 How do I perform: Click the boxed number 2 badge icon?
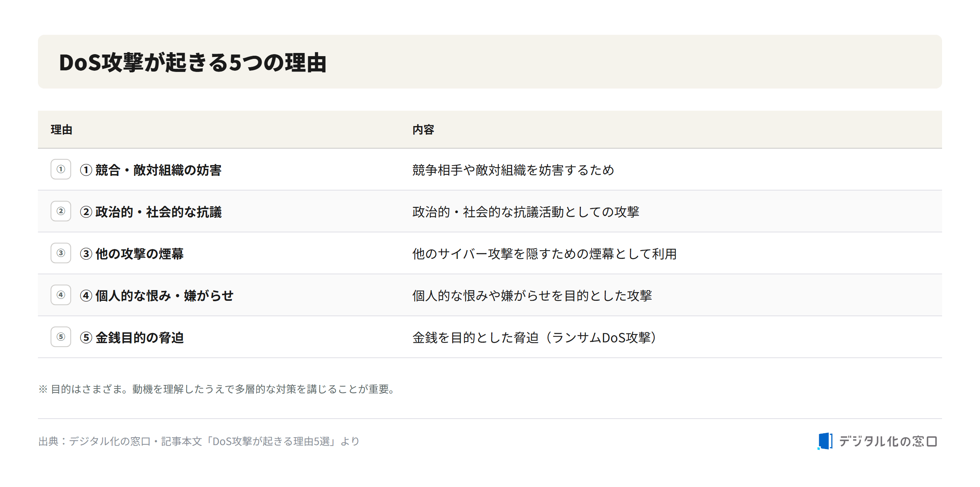point(61,211)
